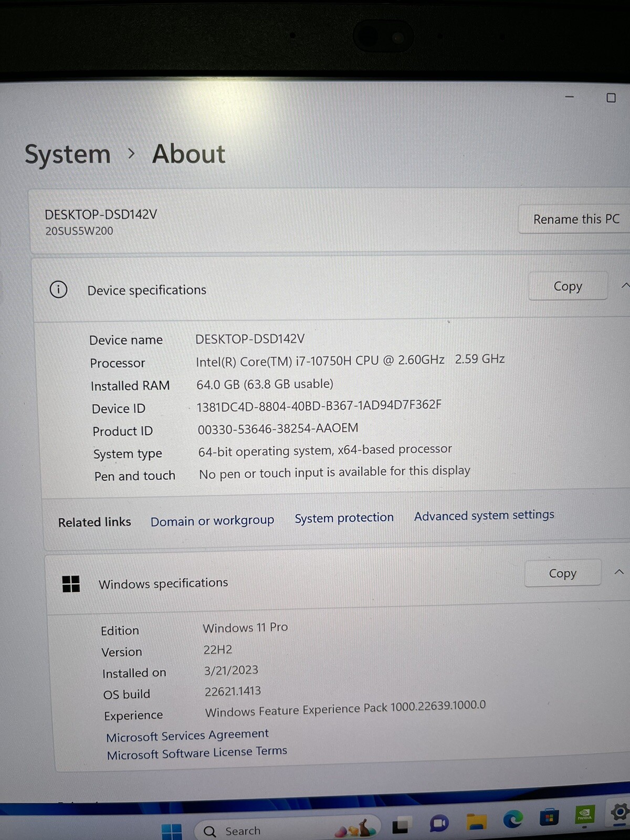Collapse the Device specifications section
The width and height of the screenshot is (630, 840).
coord(625,286)
